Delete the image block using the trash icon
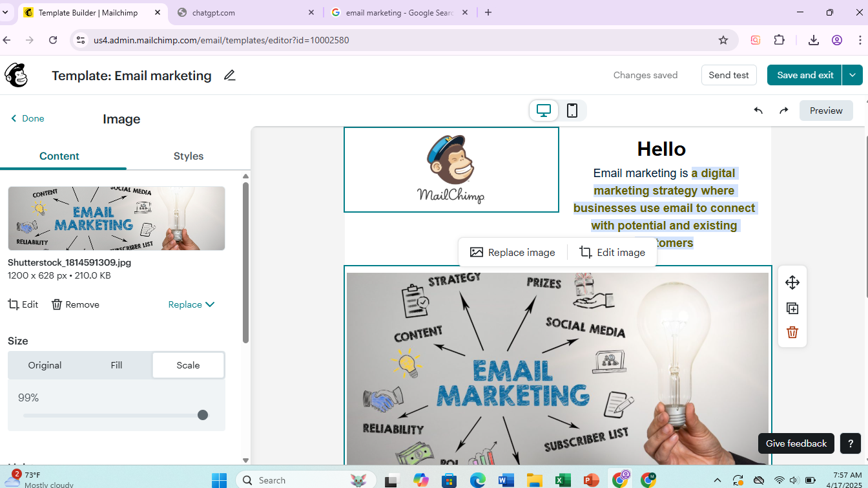 tap(792, 332)
